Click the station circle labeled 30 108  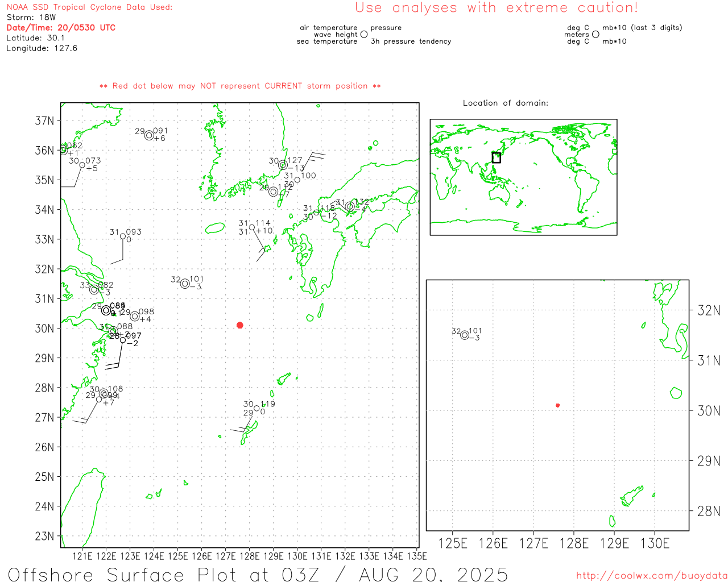104,393
